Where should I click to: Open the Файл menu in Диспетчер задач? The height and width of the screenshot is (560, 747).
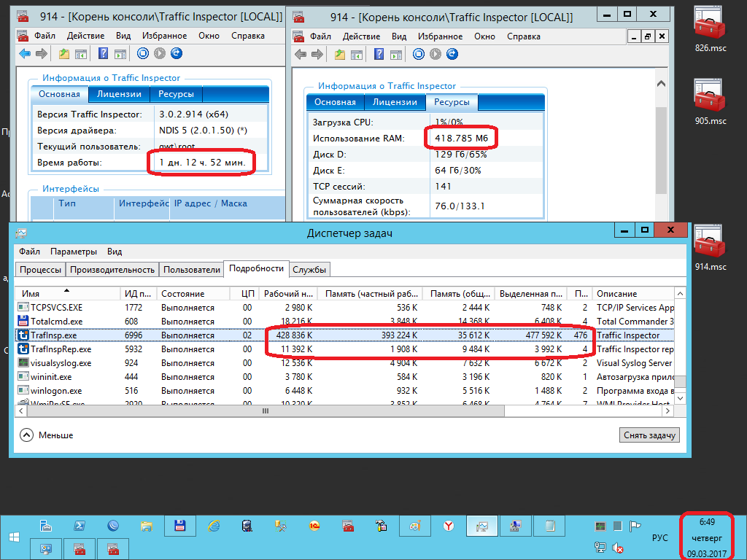(x=29, y=252)
